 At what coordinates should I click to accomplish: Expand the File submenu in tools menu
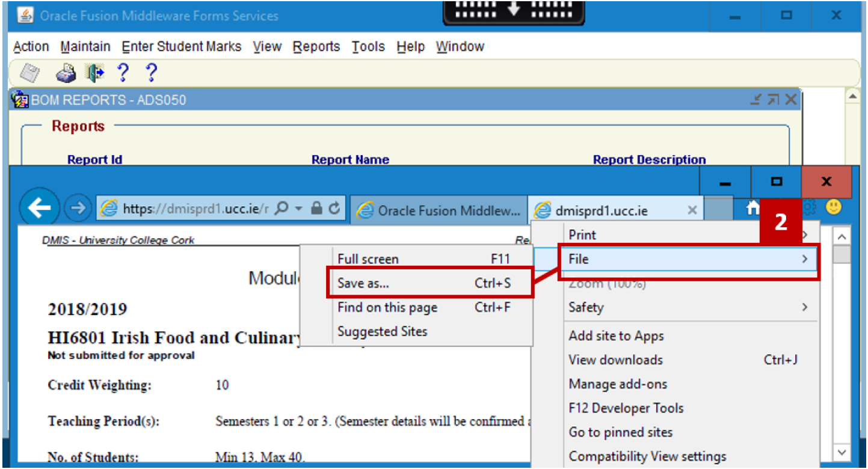pos(688,259)
